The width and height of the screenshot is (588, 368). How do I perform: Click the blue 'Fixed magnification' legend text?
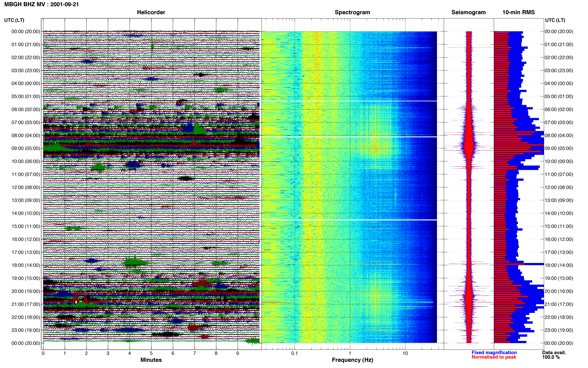tap(494, 352)
